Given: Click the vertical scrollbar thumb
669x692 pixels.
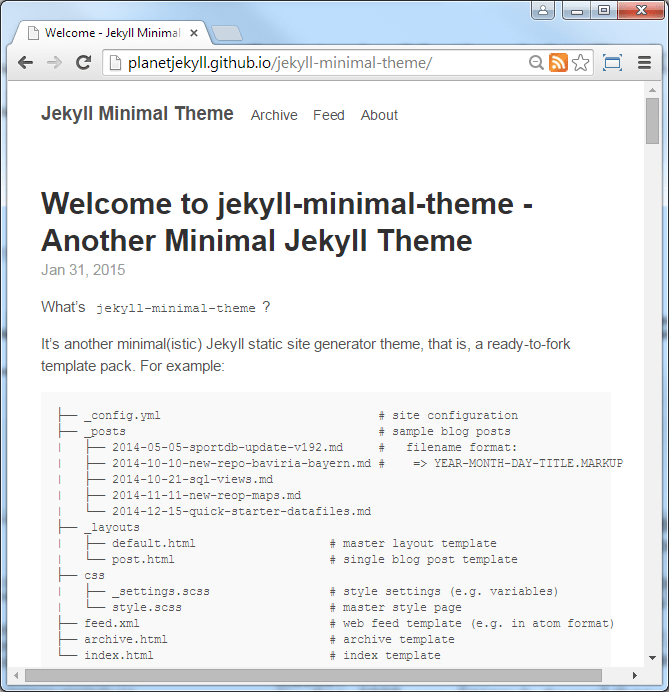Looking at the screenshot, I should click(x=652, y=121).
